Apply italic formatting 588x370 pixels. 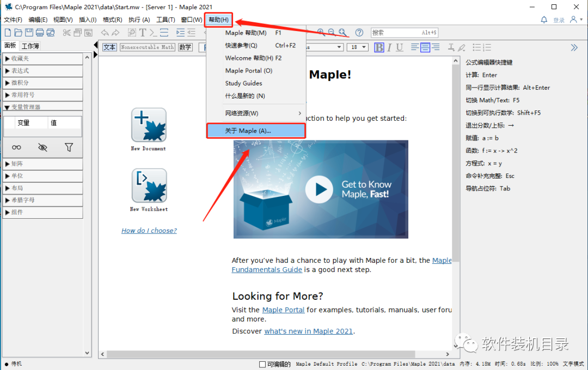click(x=390, y=47)
